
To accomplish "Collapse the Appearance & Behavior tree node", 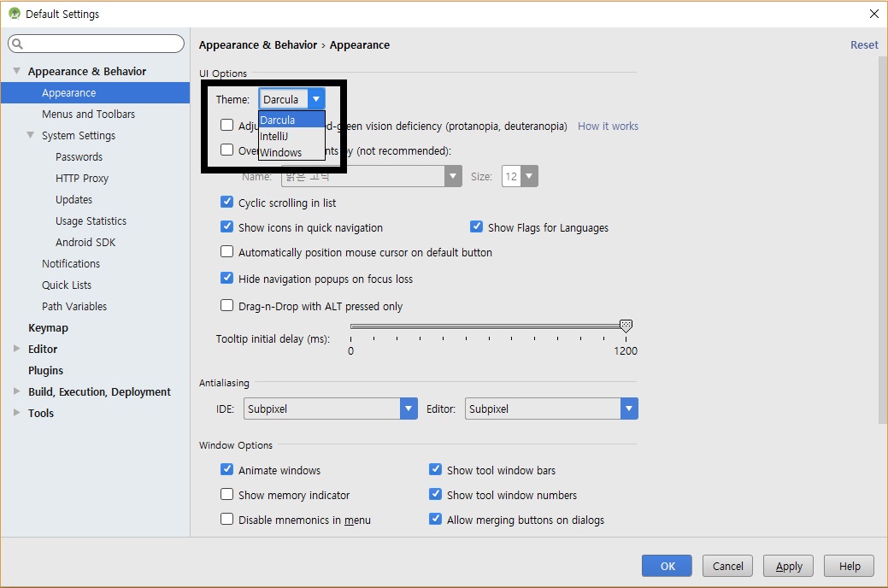I will (x=17, y=71).
